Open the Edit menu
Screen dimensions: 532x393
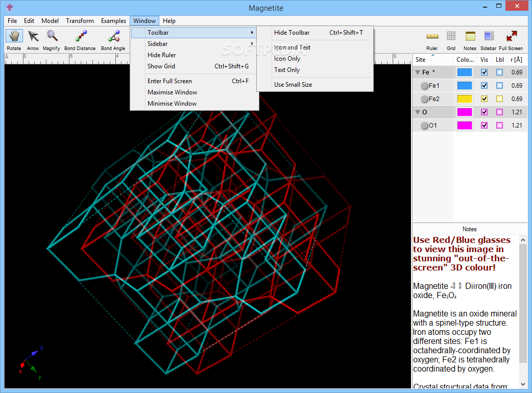[x=29, y=21]
